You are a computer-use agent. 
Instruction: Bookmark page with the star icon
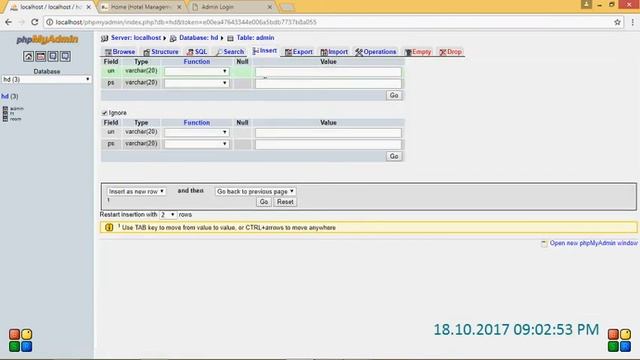pos(617,22)
